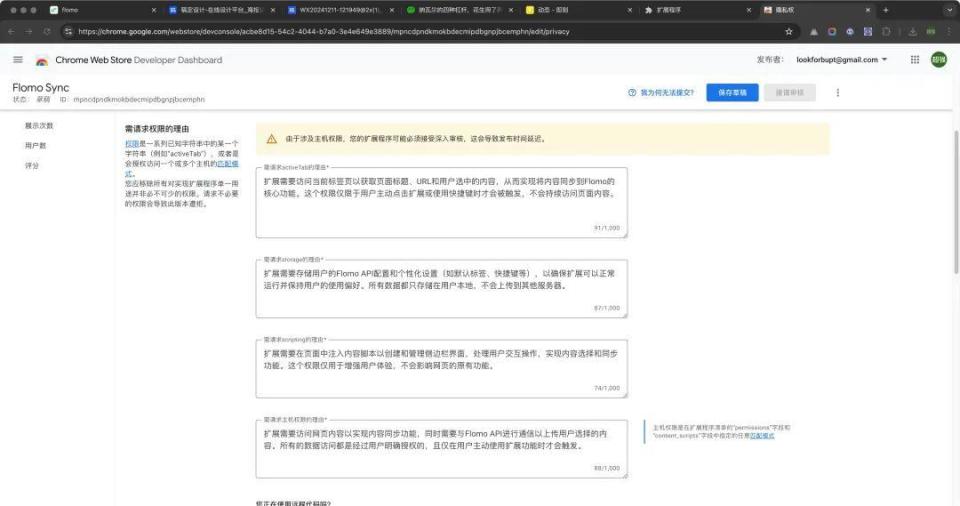Select 展示次数 in the left sidebar
Image resolution: width=960 pixels, height=506 pixels.
coord(39,126)
